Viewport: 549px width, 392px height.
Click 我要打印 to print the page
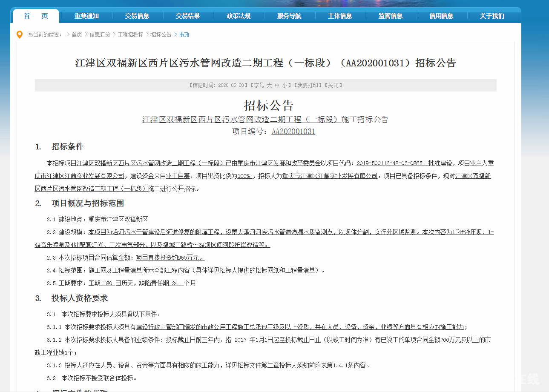[x=308, y=85]
